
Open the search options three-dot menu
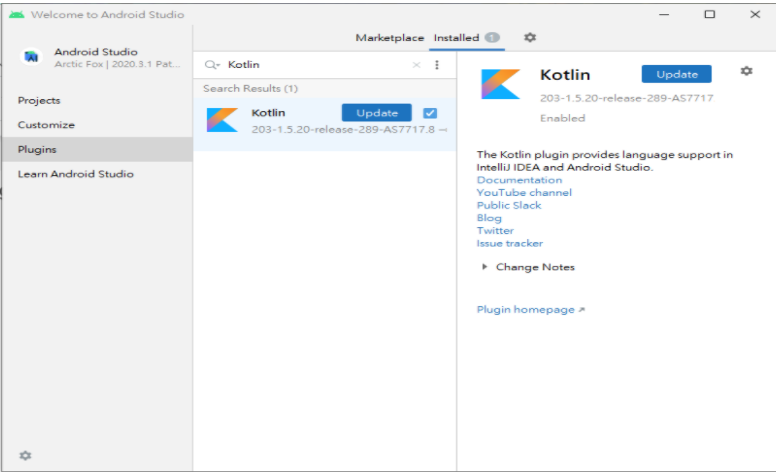[x=437, y=65]
